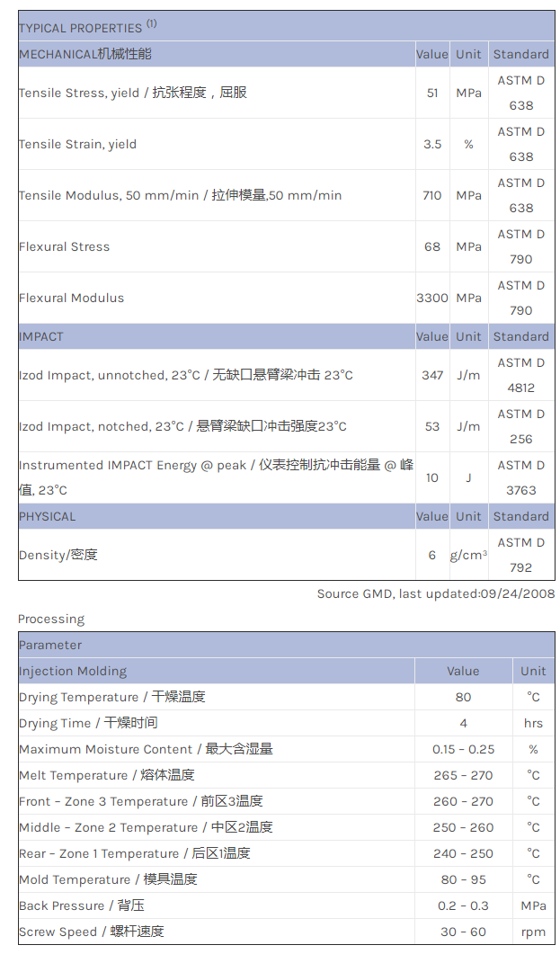
Task: Select the Flexural Stress row label
Action: click(65, 246)
